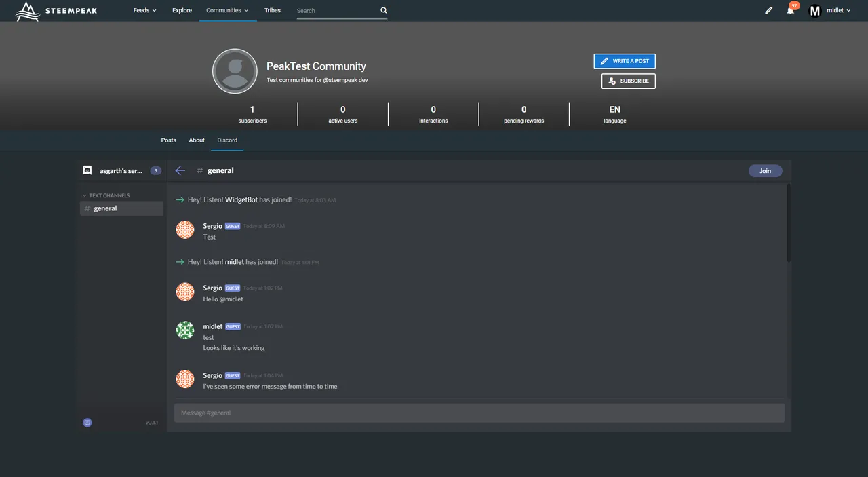The width and height of the screenshot is (868, 477).
Task: Click the WidgetBot icon at sidebar bottom
Action: [x=87, y=422]
